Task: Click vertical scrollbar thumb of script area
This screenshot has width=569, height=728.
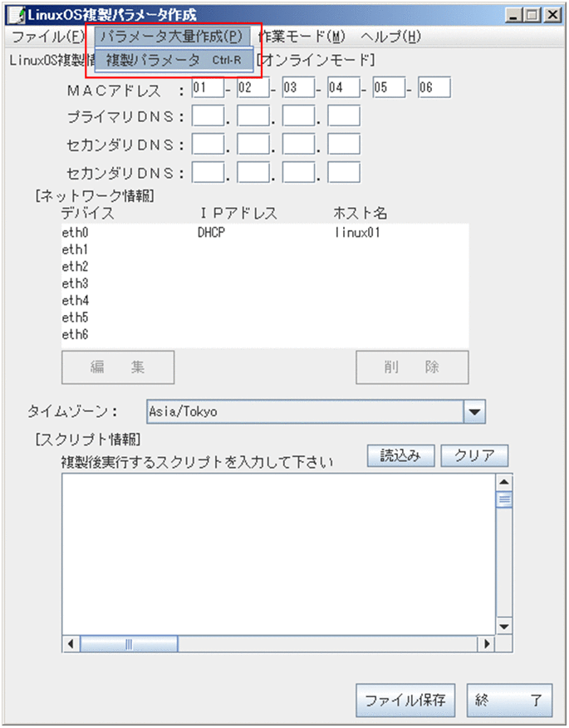Action: (504, 499)
